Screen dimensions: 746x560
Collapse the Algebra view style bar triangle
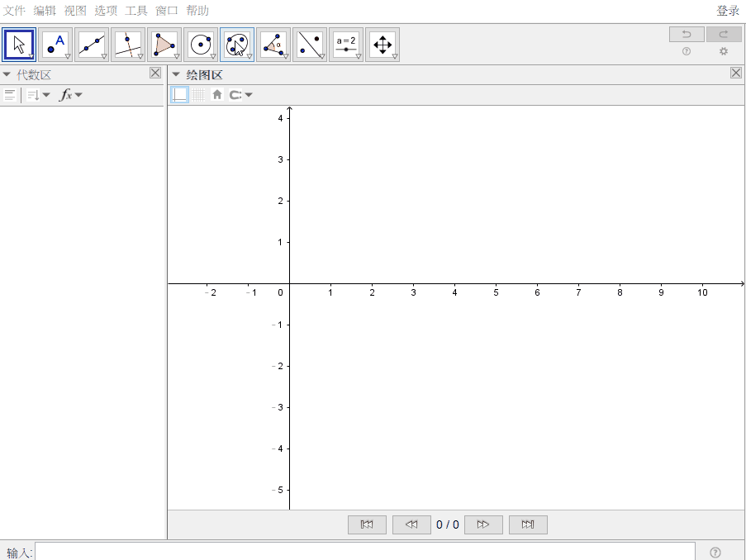(x=7, y=74)
